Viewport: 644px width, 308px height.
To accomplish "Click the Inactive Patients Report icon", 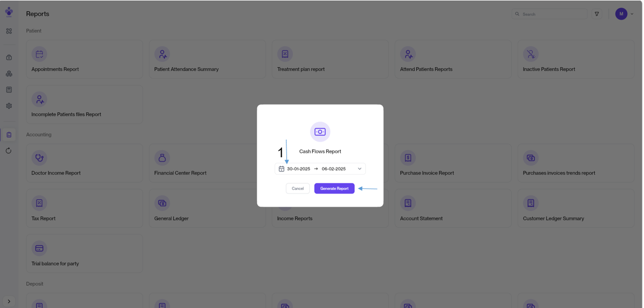I will click(x=531, y=54).
